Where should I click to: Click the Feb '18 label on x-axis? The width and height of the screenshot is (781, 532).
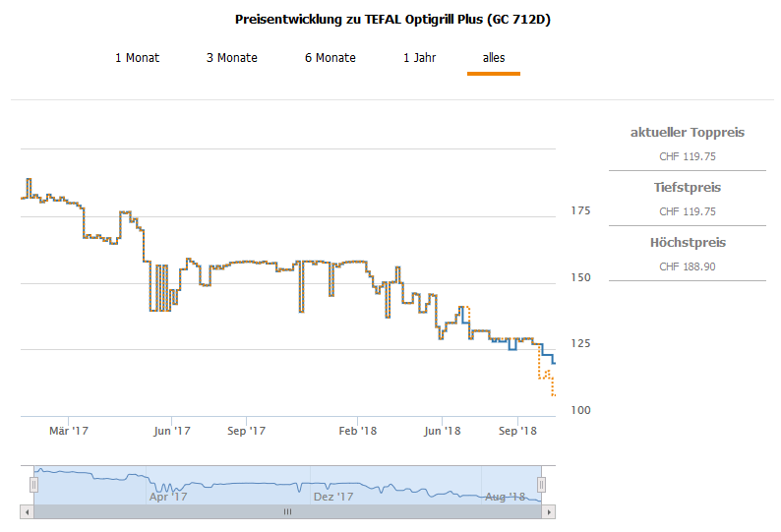pos(357,431)
